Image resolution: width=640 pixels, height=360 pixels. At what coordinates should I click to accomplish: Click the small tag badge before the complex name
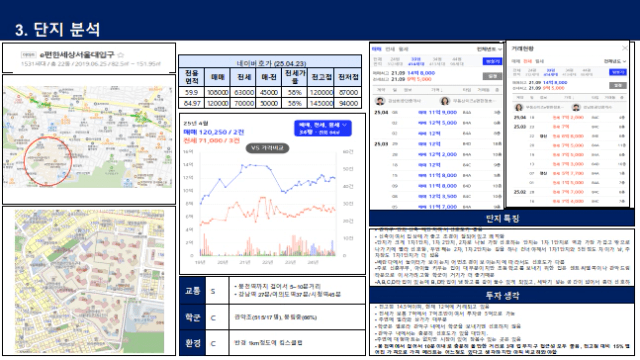(x=28, y=55)
